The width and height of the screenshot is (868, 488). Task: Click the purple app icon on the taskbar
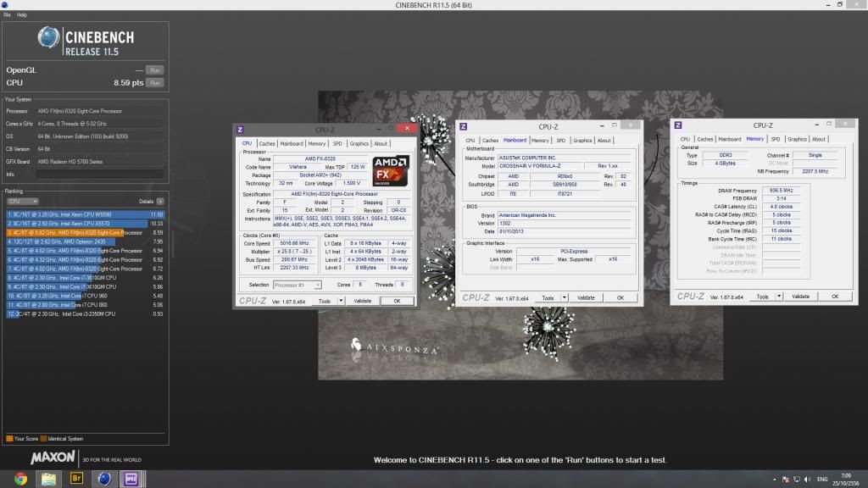(x=131, y=479)
